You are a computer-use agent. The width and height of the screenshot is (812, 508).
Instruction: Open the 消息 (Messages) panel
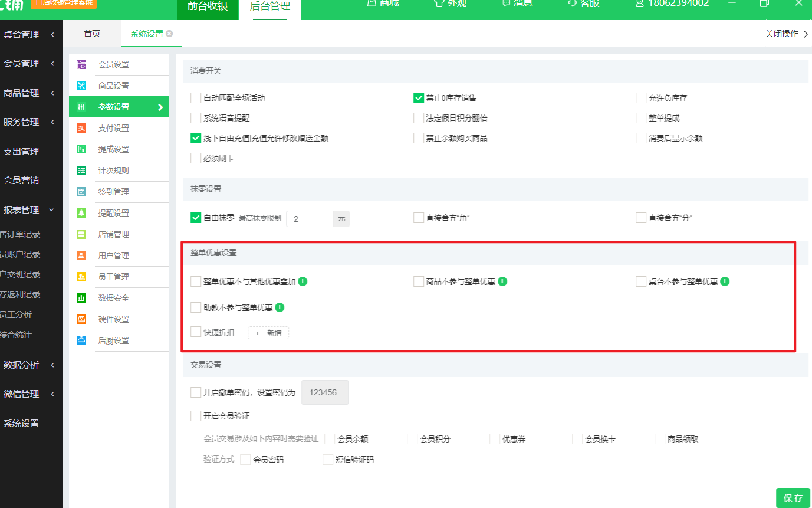point(517,4)
